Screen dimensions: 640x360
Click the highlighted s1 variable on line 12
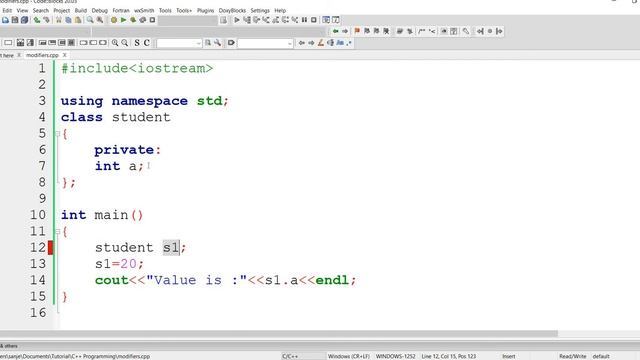(x=171, y=247)
